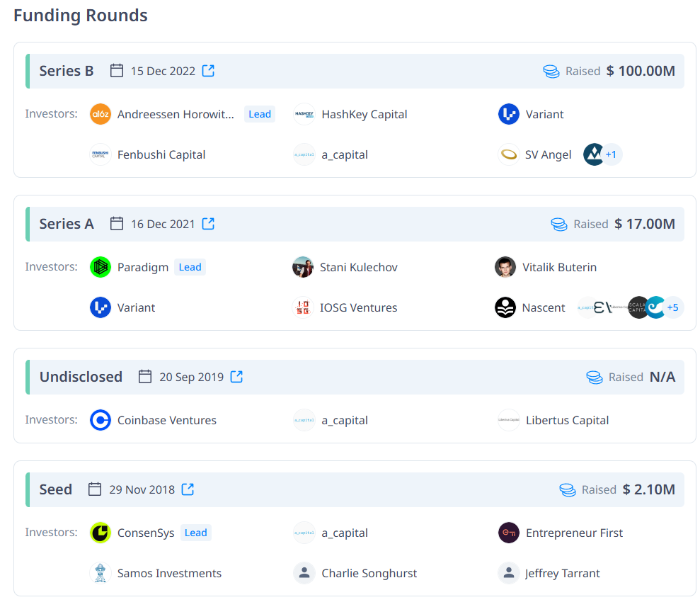The height and width of the screenshot is (607, 700).
Task: Click the Lead badge next to Andreessen Horowitz
Action: click(259, 114)
